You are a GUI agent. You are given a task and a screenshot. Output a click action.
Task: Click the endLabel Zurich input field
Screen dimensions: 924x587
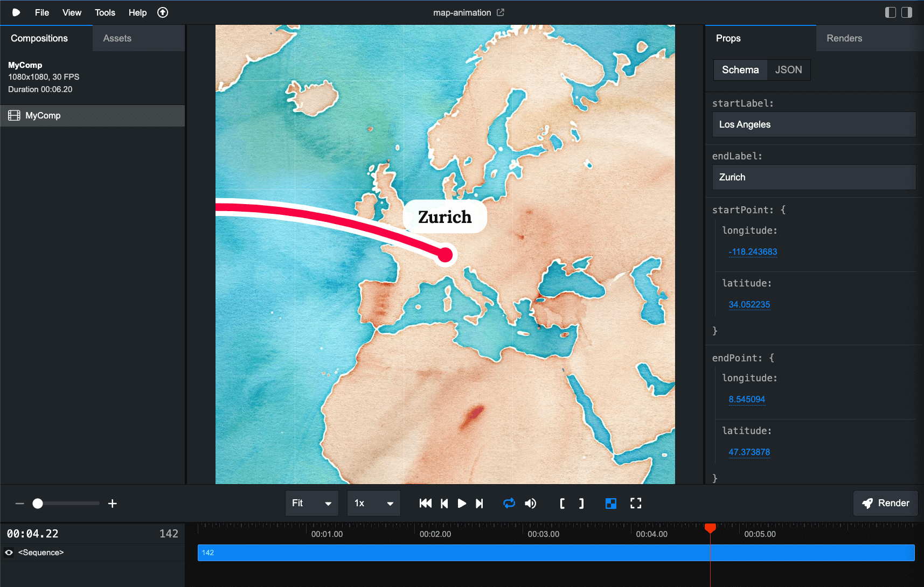pyautogui.click(x=814, y=177)
